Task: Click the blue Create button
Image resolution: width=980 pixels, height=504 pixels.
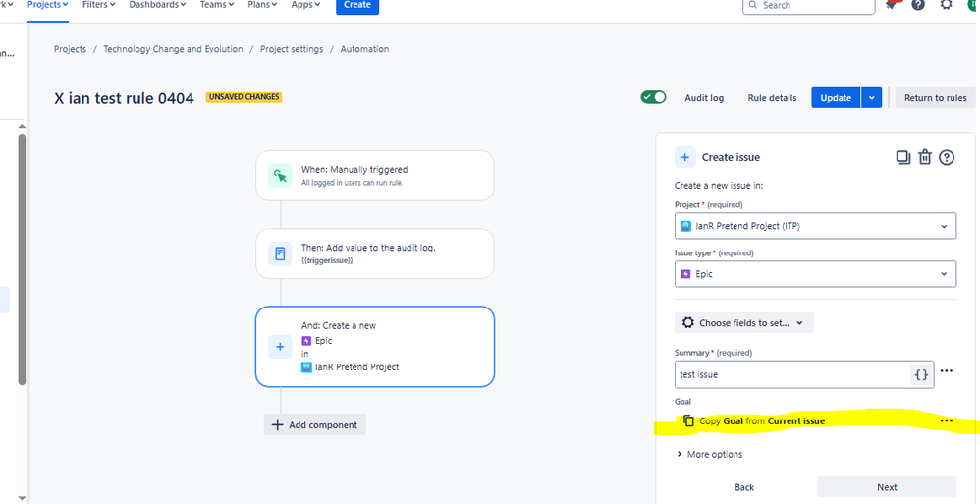Action: coord(357,6)
